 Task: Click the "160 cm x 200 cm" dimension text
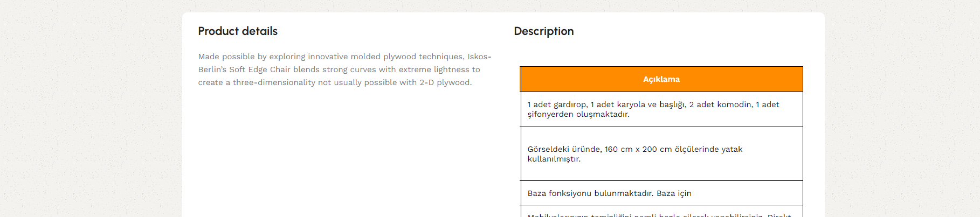638,149
